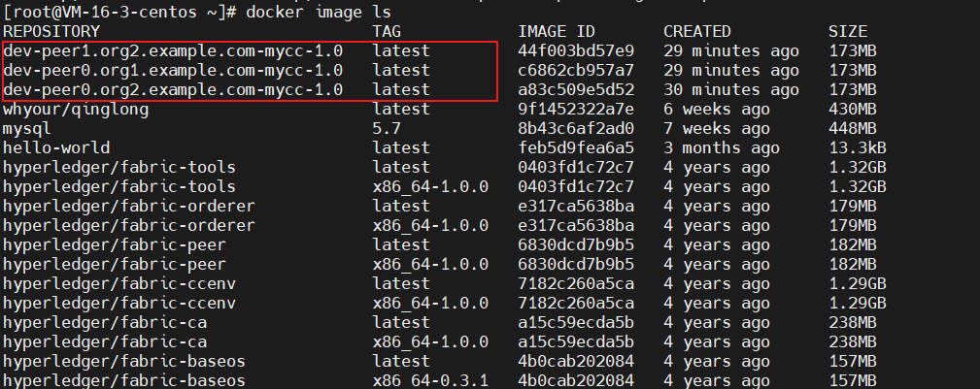Screen dimensions: 980x389
Task: Select image ID 9f1452322a7e
Action: pos(576,110)
